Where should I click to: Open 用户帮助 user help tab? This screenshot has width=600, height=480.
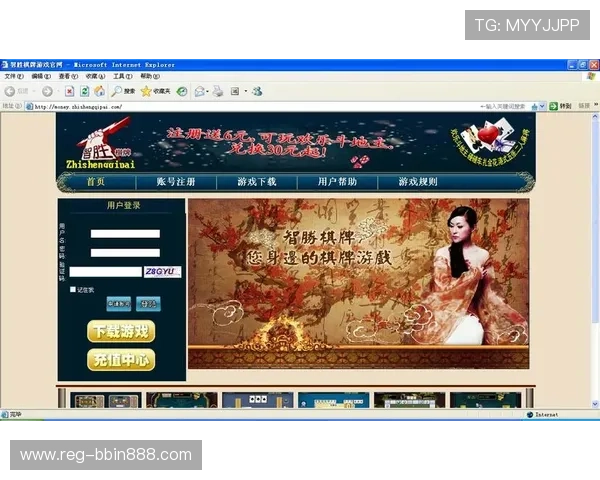click(337, 181)
